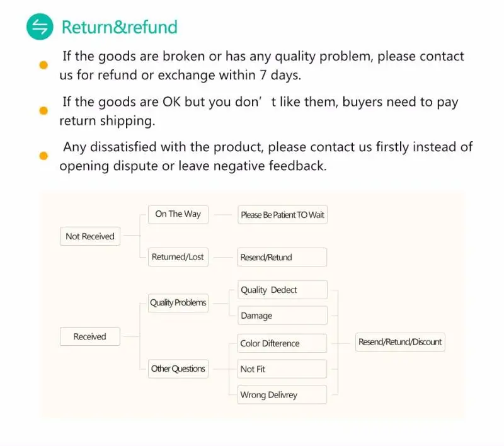
Task: Select the Not Fit box
Action: click(282, 369)
